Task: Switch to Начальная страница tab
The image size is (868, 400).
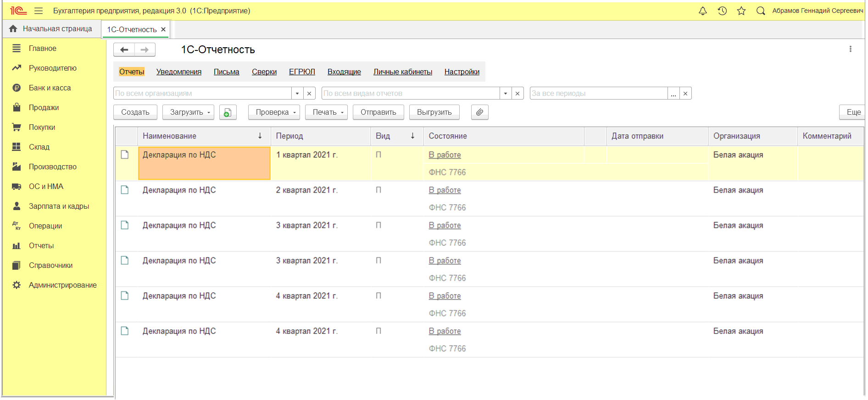Action: pyautogui.click(x=51, y=29)
